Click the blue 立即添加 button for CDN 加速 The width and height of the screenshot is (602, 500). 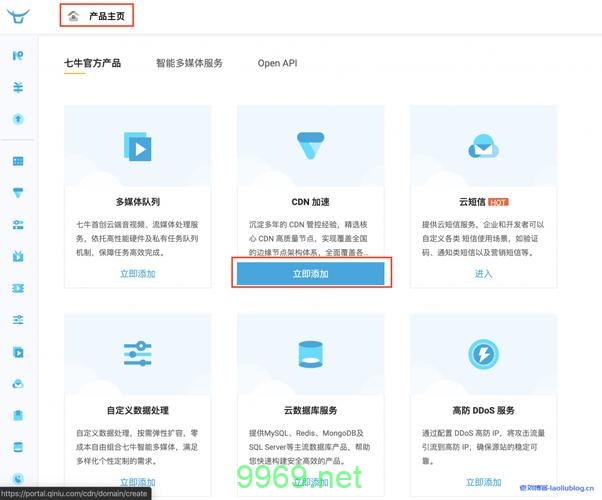tap(311, 274)
